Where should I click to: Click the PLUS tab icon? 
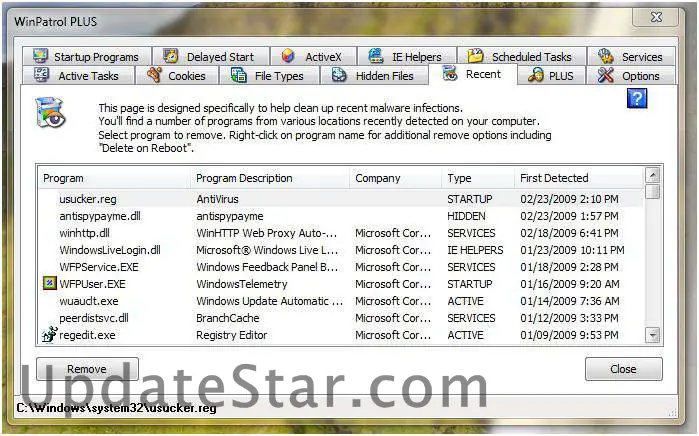coord(535,75)
